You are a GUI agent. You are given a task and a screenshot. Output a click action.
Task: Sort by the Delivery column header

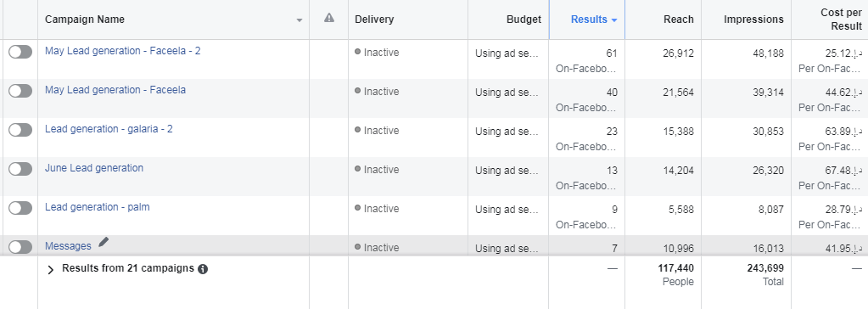point(374,20)
